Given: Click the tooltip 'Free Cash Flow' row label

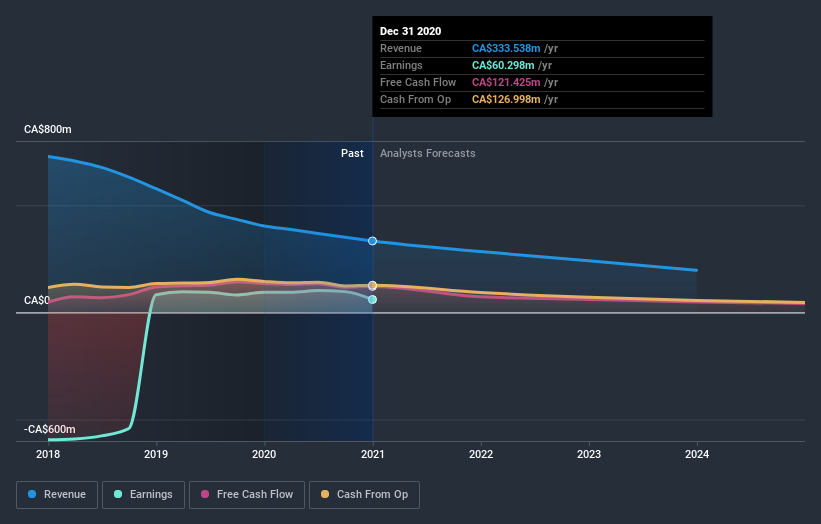Looking at the screenshot, I should (418, 83).
